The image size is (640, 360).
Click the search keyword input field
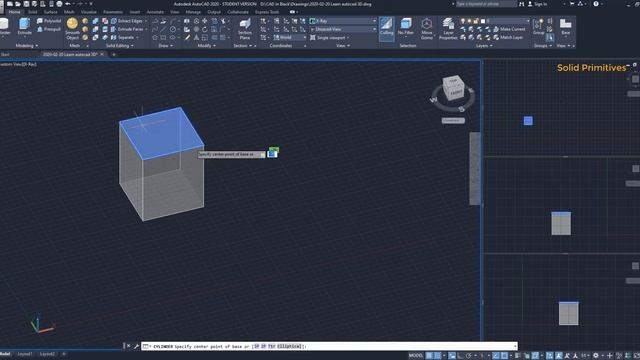tap(486, 4)
